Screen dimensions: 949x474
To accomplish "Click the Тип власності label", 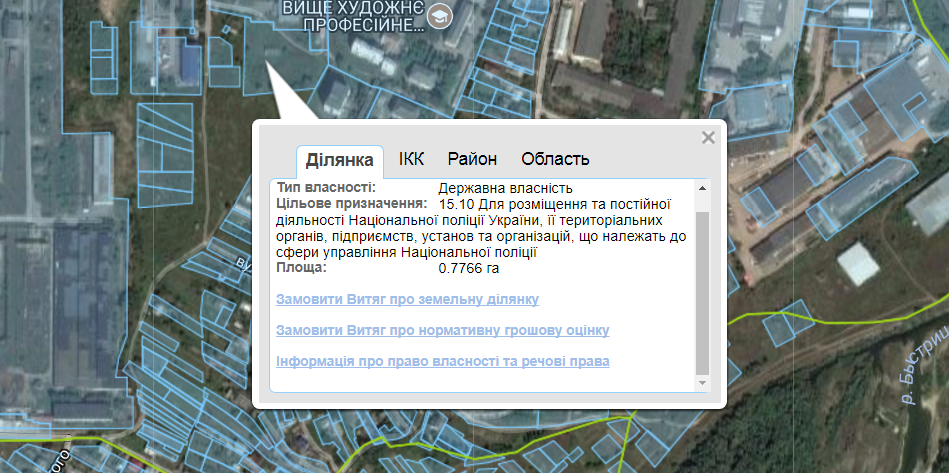I will pos(326,187).
